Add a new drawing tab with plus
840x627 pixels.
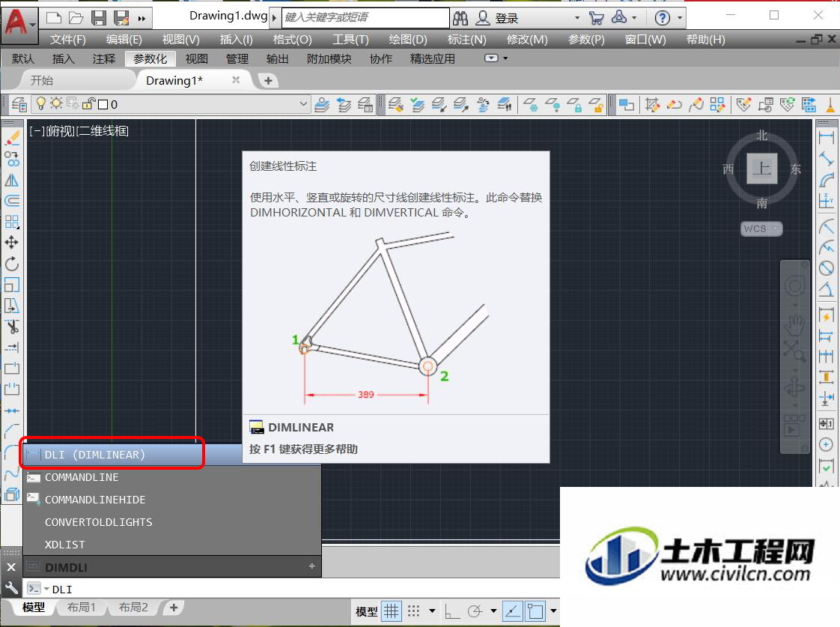(268, 80)
